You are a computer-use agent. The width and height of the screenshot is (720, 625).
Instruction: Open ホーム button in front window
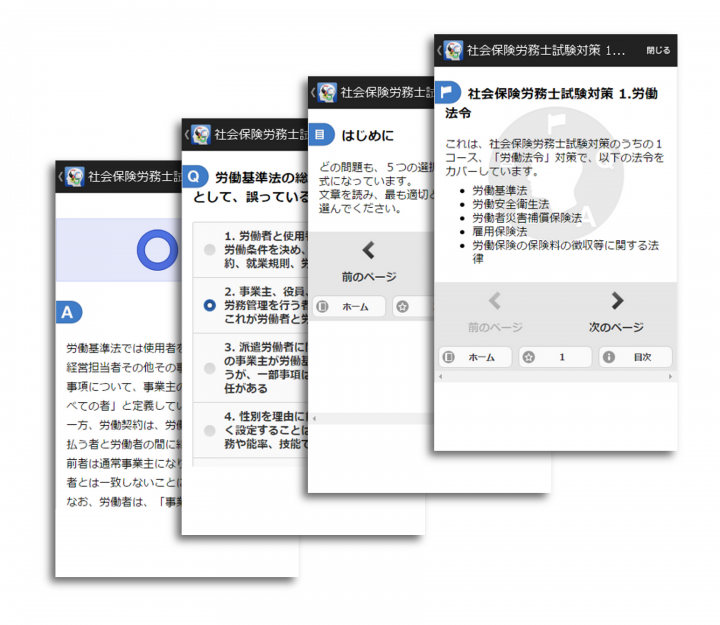(x=475, y=357)
